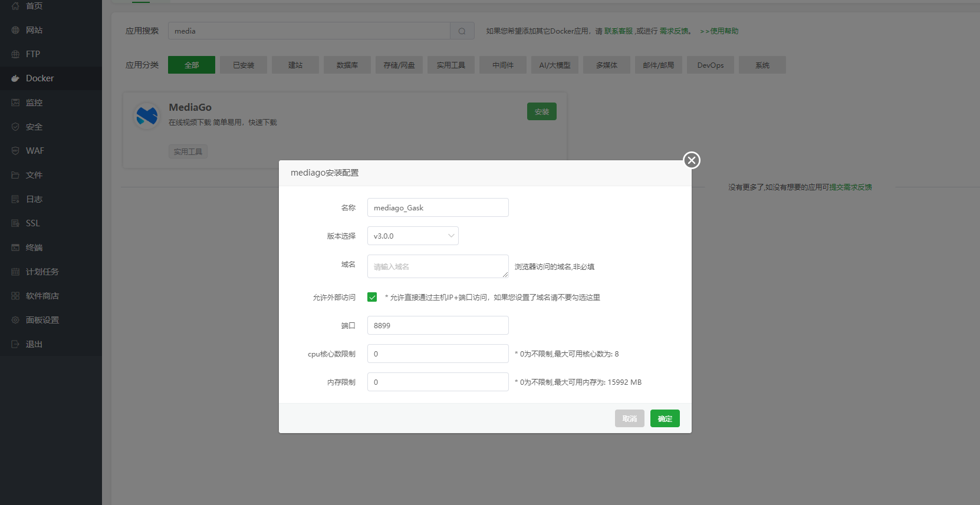Switch to the 系统 category tab
Image resolution: width=980 pixels, height=505 pixels.
pos(762,65)
